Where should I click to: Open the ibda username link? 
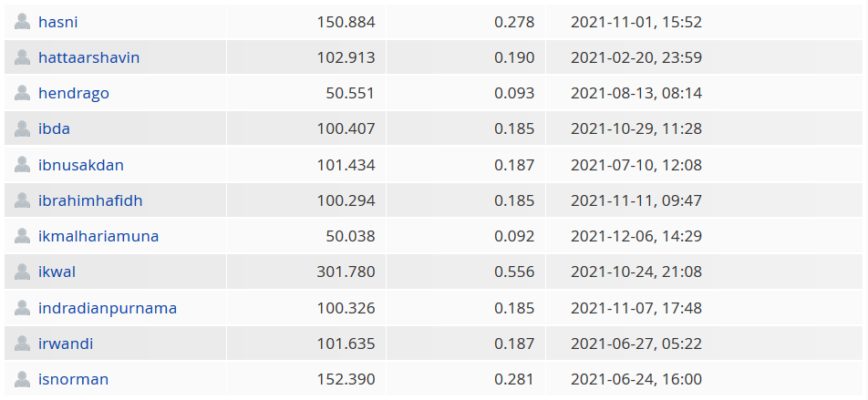(x=55, y=128)
